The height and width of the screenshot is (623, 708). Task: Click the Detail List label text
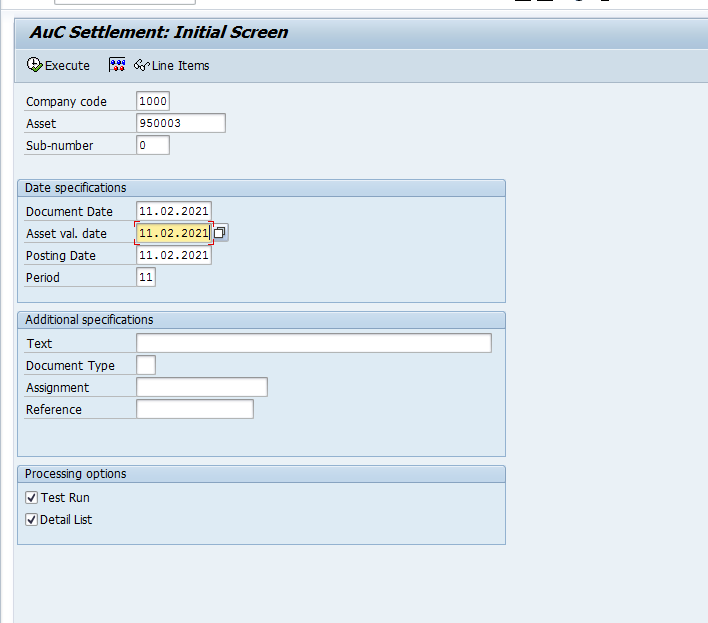coord(66,520)
